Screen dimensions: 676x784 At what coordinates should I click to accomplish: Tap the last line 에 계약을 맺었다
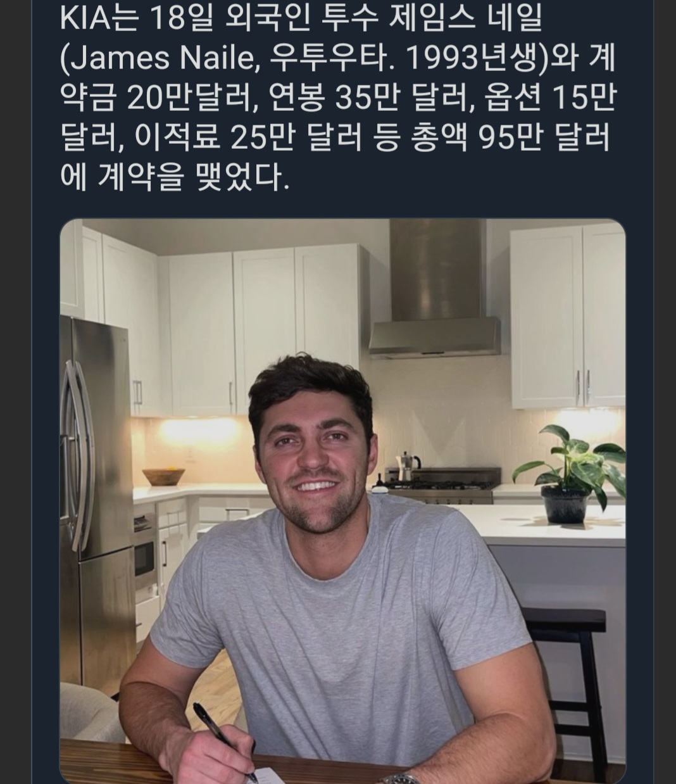coord(175,178)
